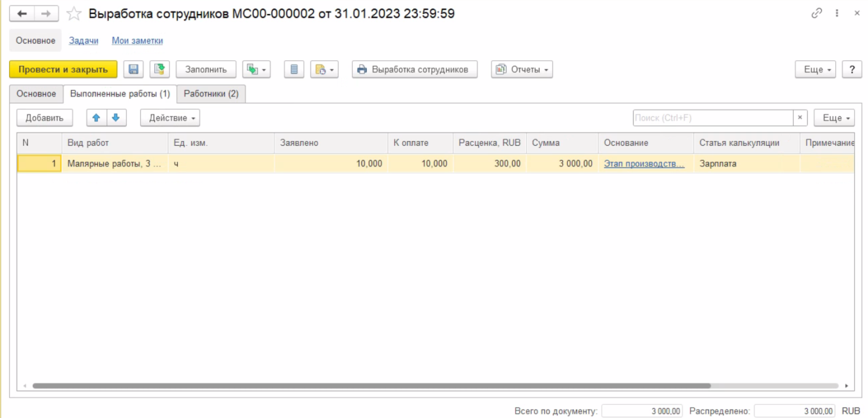Image resolution: width=868 pixels, height=418 pixels.
Task: Switch to the Работники (2) tab
Action: pyautogui.click(x=211, y=94)
